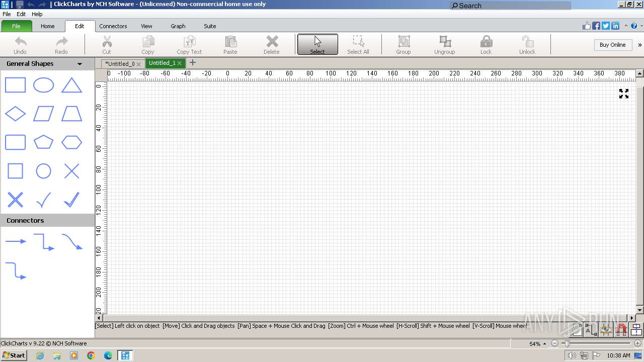Expand toolbar overflow chevron
Viewport: 644px width, 362px height.
(x=640, y=45)
